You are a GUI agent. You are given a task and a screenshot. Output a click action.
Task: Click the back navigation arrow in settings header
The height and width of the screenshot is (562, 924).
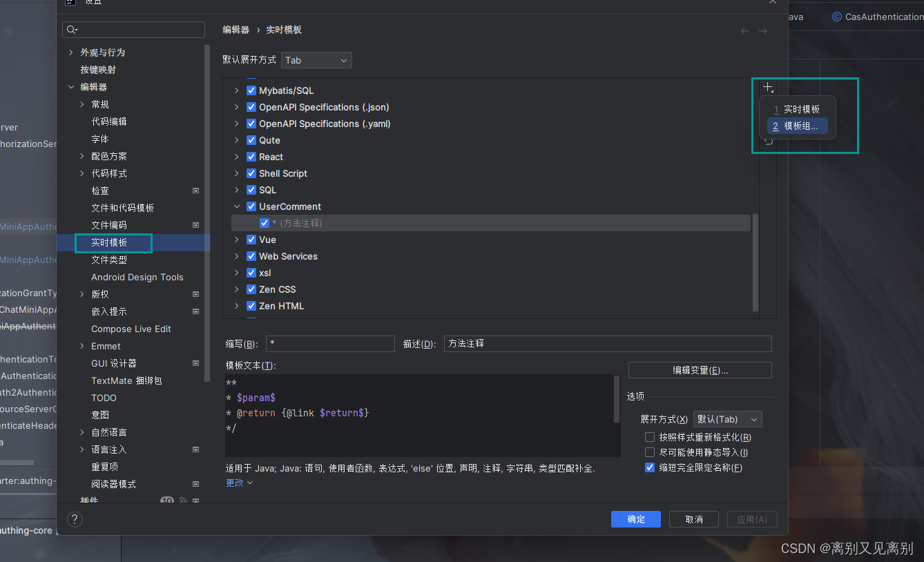coord(744,30)
